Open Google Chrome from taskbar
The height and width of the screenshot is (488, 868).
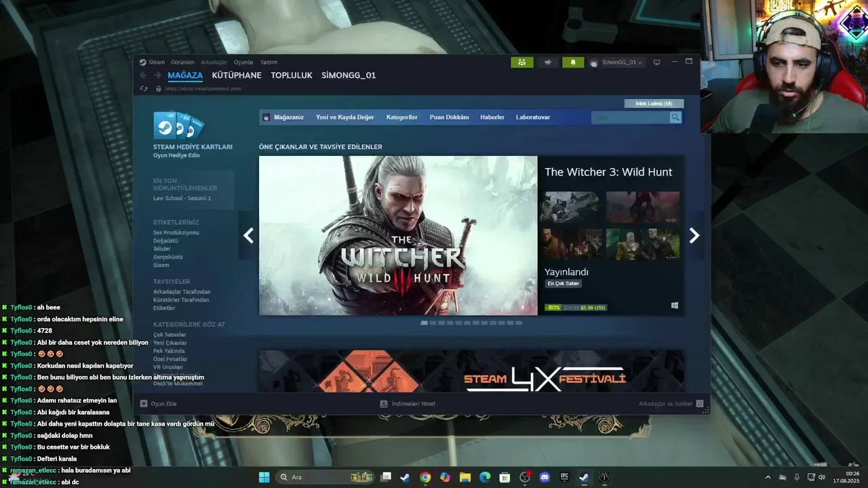pos(425,477)
